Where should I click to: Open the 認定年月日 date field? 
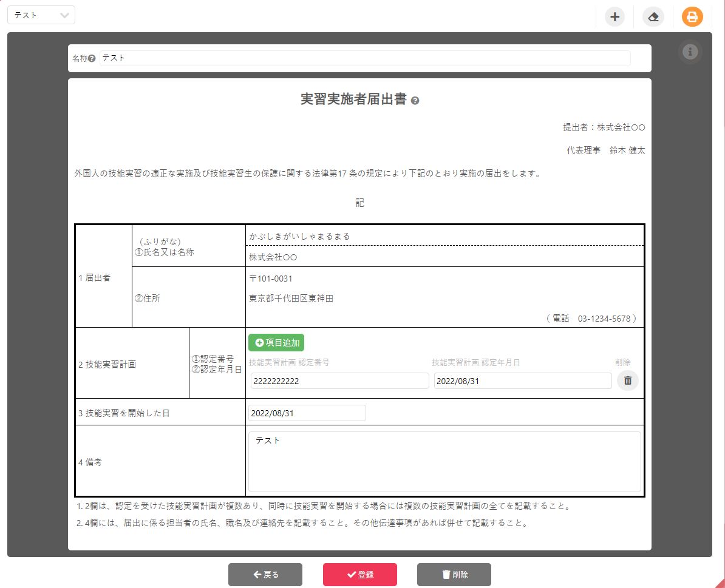[522, 381]
